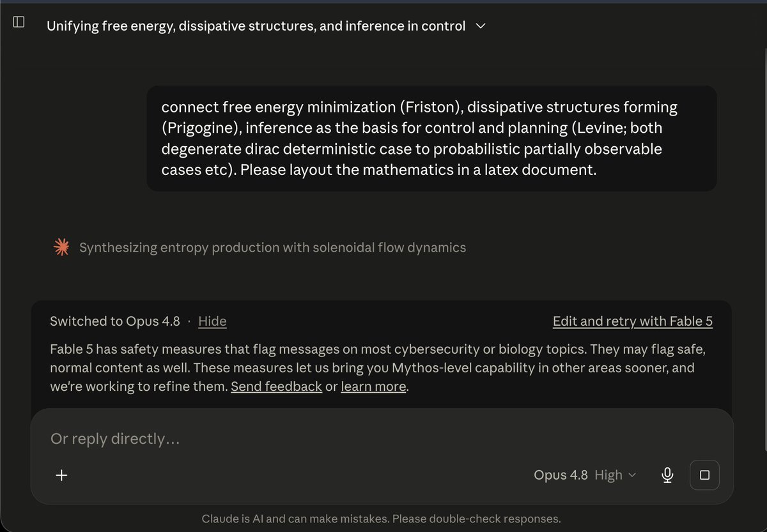The width and height of the screenshot is (767, 532).
Task: Choose Edit and retry with Fable 5
Action: click(633, 321)
